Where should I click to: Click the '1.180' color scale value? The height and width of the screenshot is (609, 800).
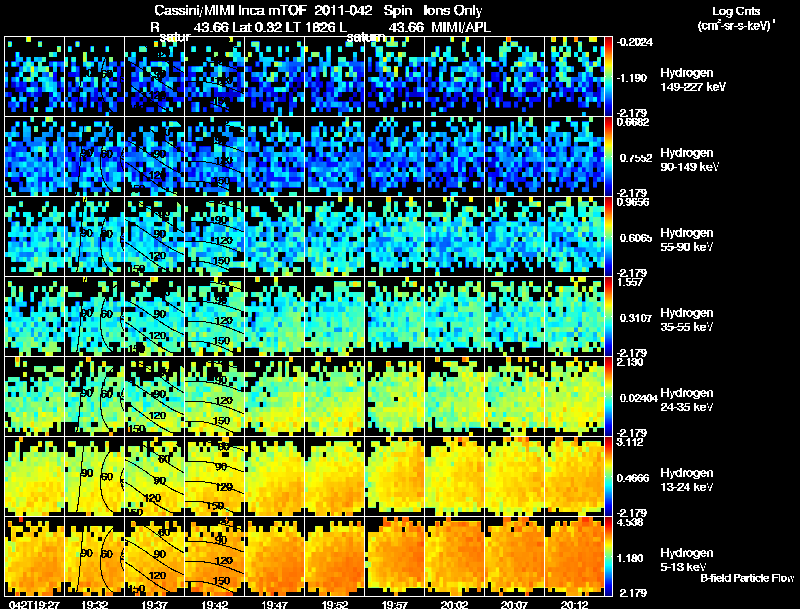tap(630, 559)
